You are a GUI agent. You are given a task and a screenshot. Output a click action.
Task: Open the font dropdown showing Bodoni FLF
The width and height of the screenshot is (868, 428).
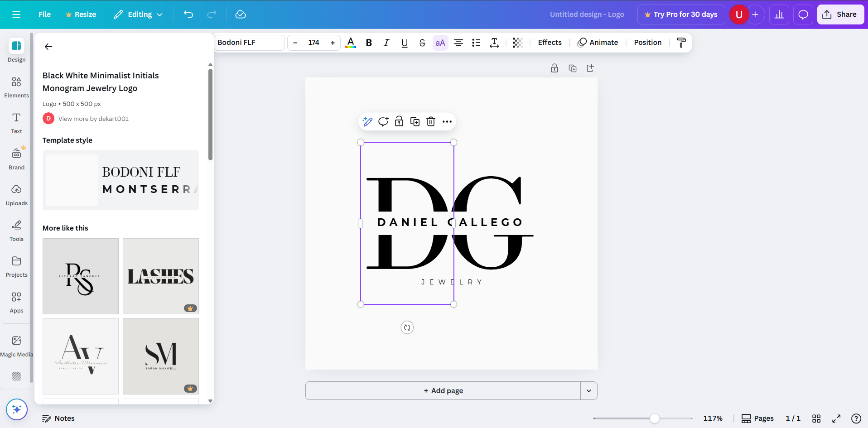click(x=249, y=42)
